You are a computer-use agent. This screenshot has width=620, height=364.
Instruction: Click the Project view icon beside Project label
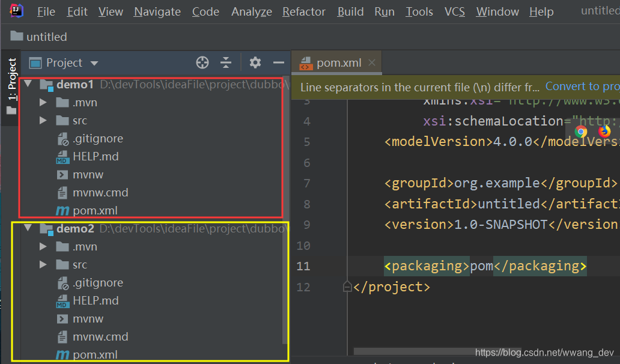point(35,63)
